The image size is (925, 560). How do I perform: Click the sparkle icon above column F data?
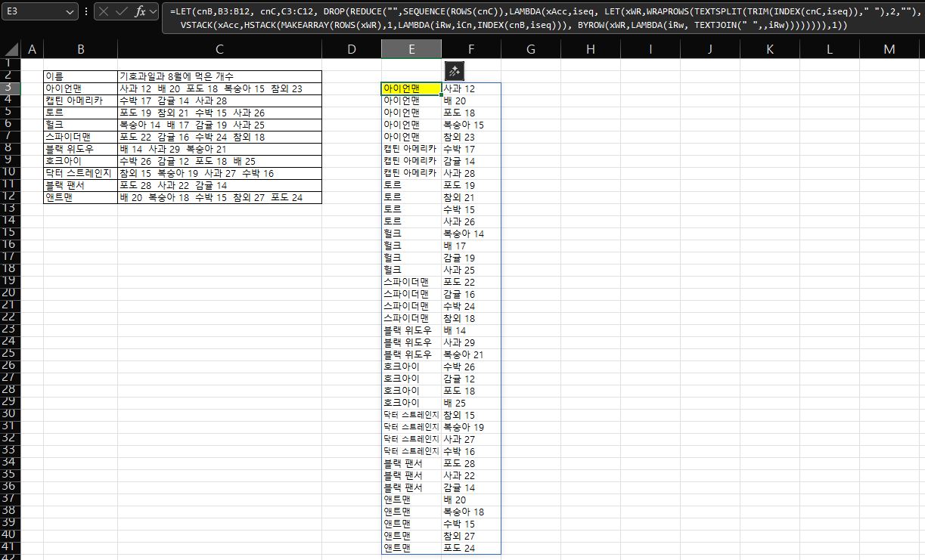[x=455, y=72]
